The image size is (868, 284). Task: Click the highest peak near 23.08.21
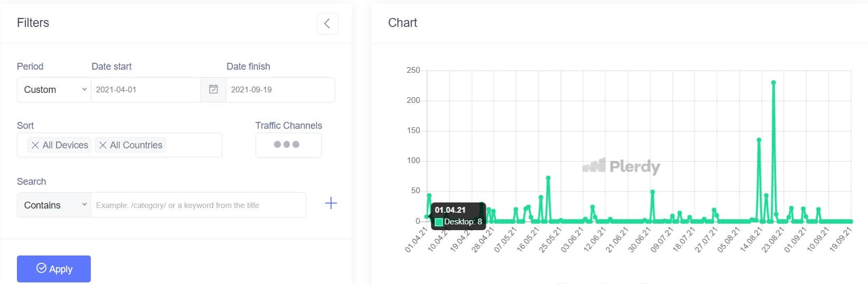[x=773, y=83]
